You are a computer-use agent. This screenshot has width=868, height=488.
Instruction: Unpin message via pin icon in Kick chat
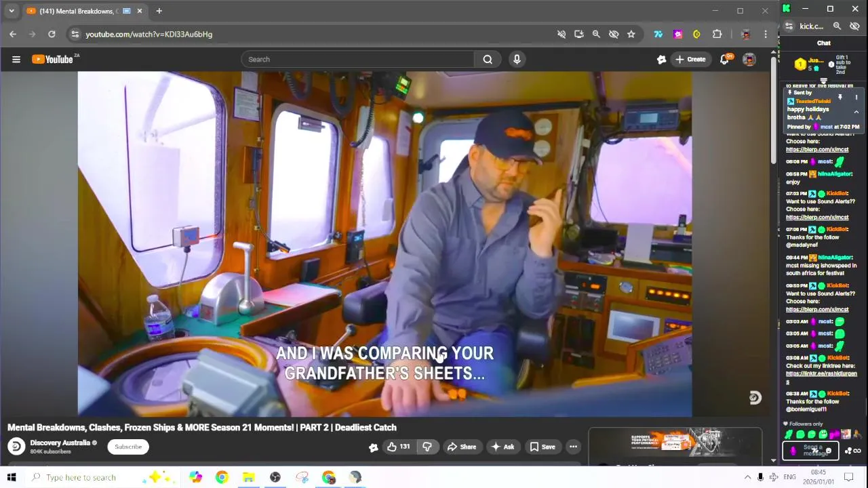point(840,98)
